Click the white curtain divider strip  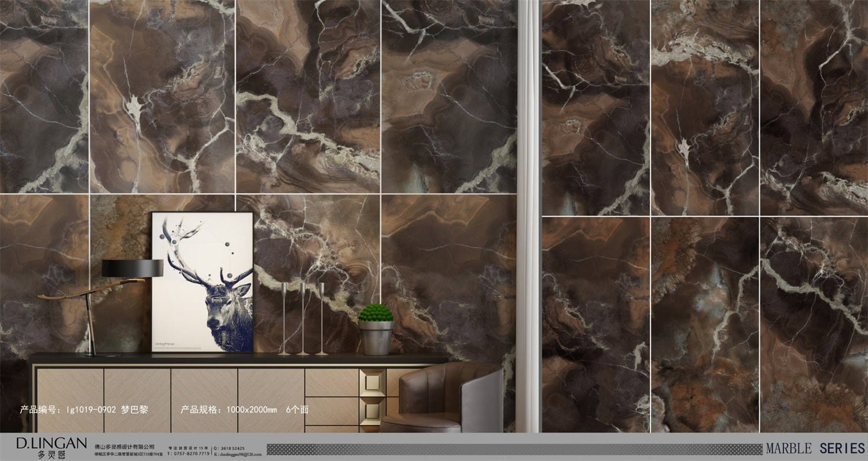coord(529,214)
